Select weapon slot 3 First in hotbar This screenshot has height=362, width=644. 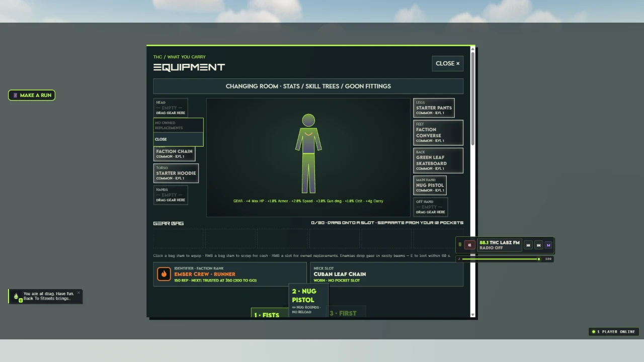347,312
